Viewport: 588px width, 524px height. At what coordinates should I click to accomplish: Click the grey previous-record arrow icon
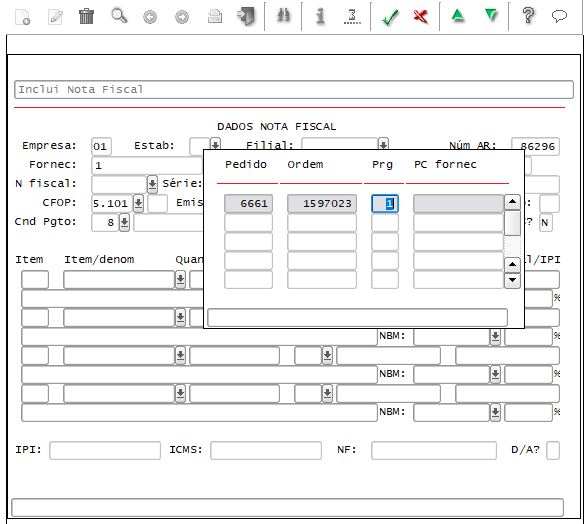click(x=150, y=17)
